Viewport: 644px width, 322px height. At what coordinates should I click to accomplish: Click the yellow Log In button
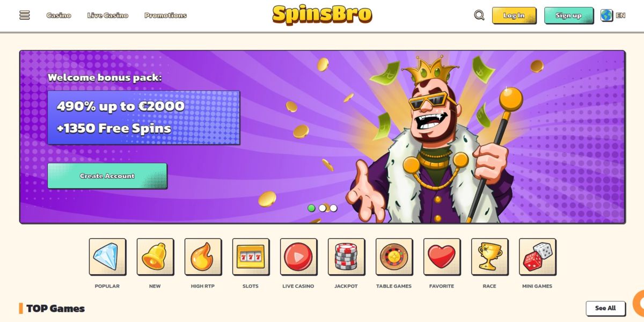pyautogui.click(x=514, y=16)
